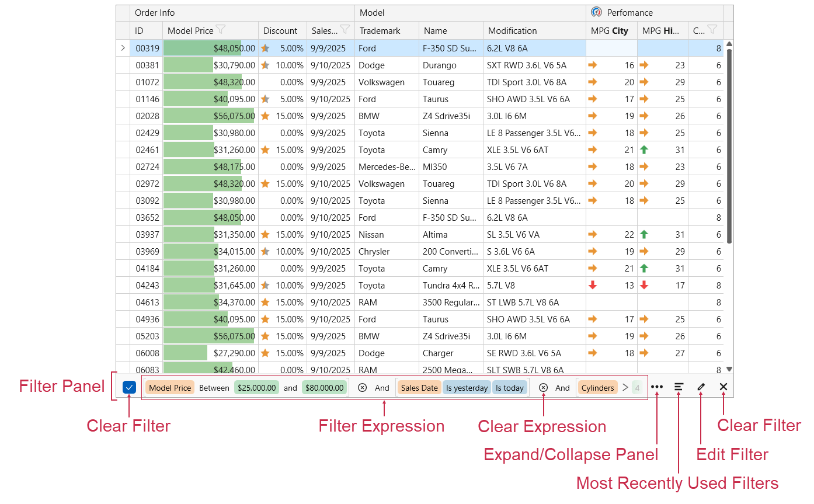Click the red down arrow MPG City row 04243
This screenshot has width=814, height=504.
coord(593,285)
